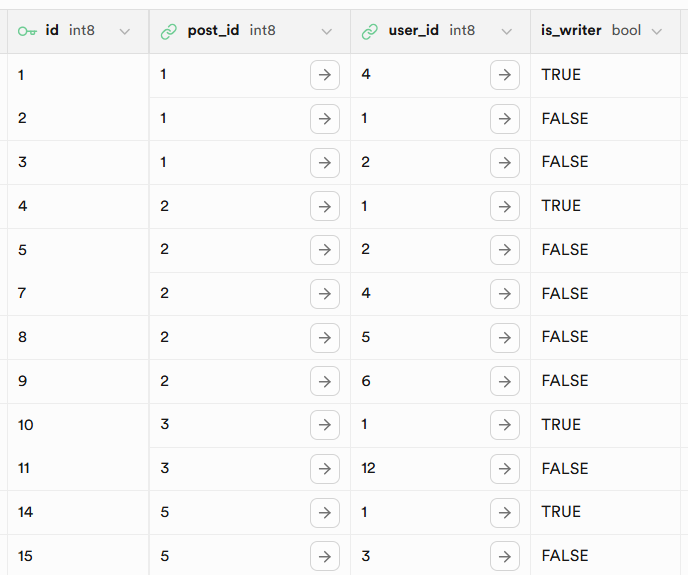This screenshot has height=575, width=688.
Task: Follow user_id 5 reference arrow in row id 8
Action: [x=505, y=338]
